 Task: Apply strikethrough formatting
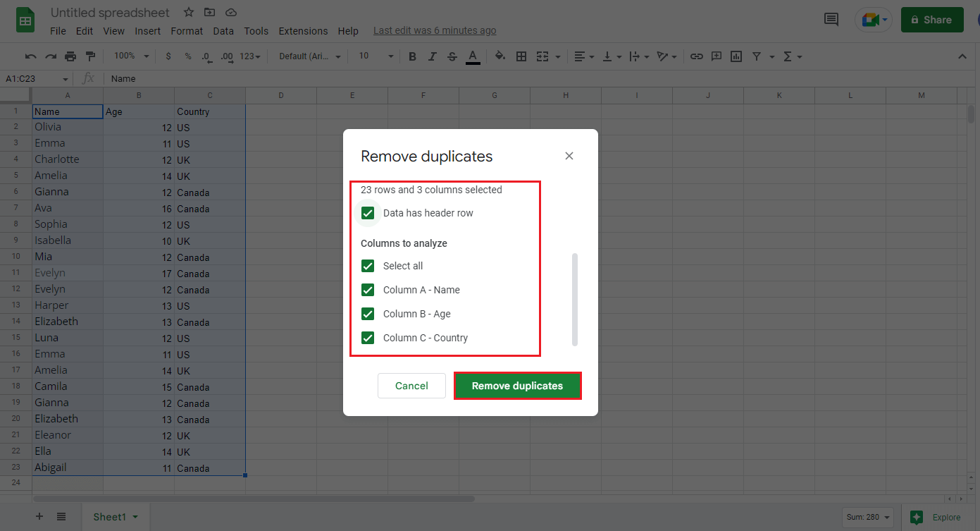tap(452, 56)
